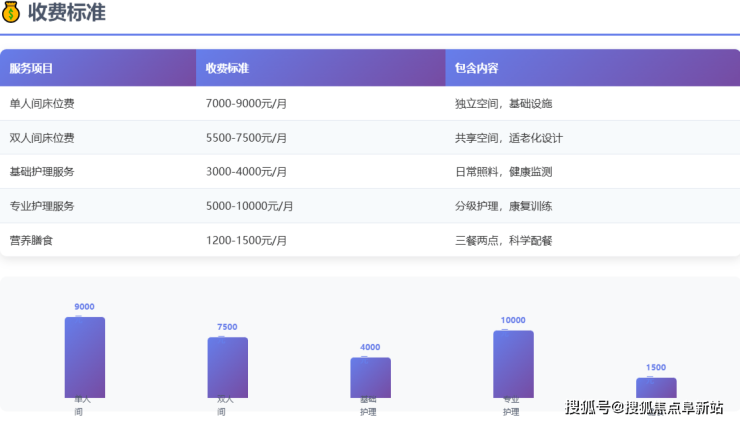Click the 收费标准 table column header

(x=227, y=69)
